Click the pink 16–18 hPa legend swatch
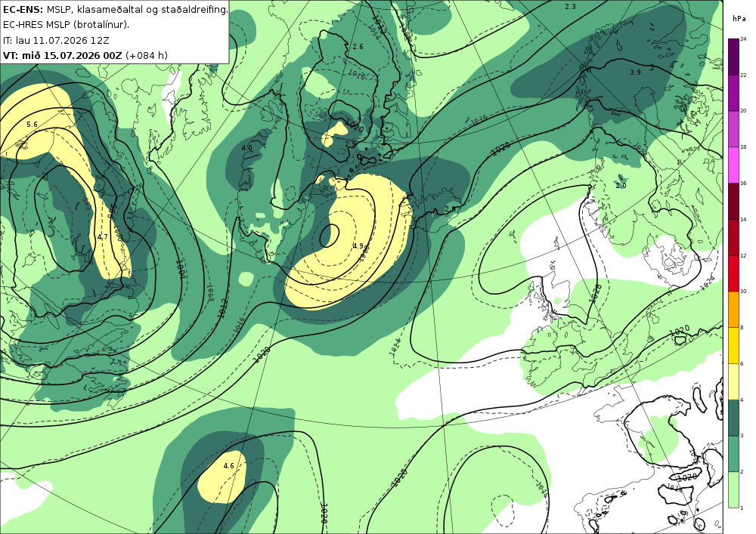The image size is (756, 534). click(734, 165)
